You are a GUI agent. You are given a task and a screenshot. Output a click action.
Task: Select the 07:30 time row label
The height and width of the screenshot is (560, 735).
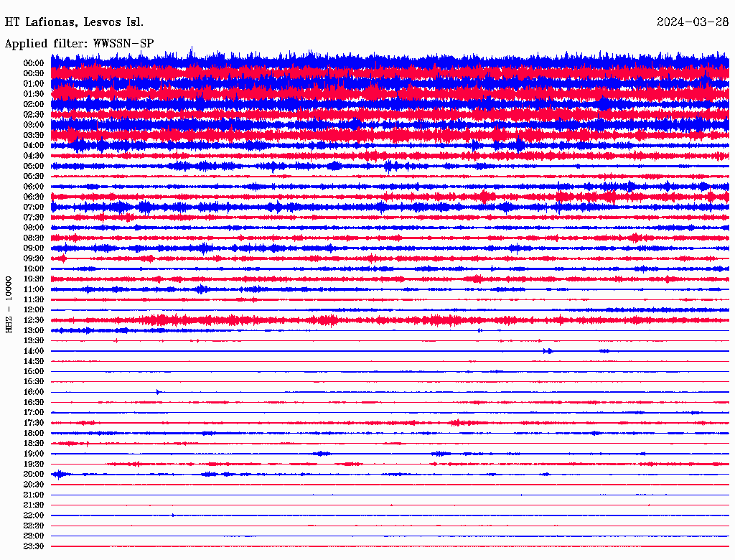[x=34, y=218]
